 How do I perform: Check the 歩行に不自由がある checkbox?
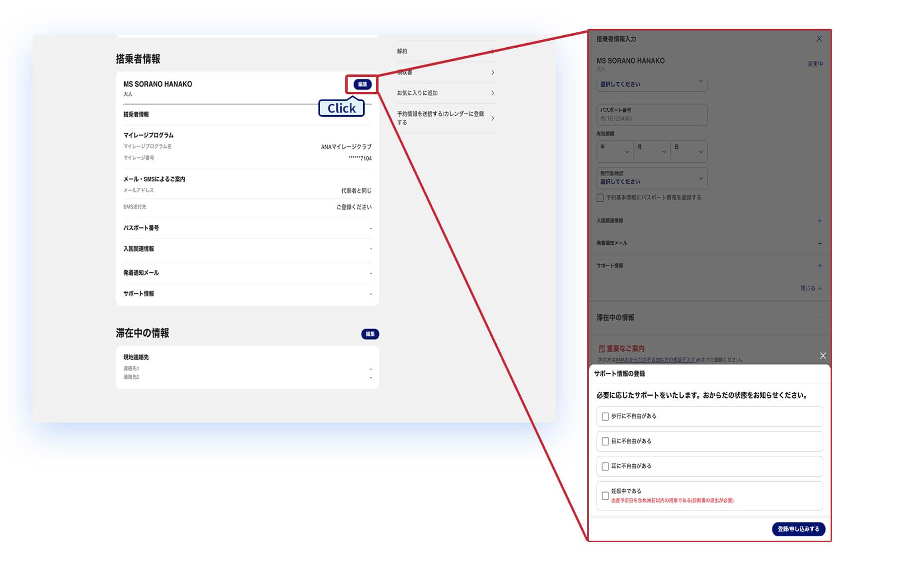click(x=605, y=417)
